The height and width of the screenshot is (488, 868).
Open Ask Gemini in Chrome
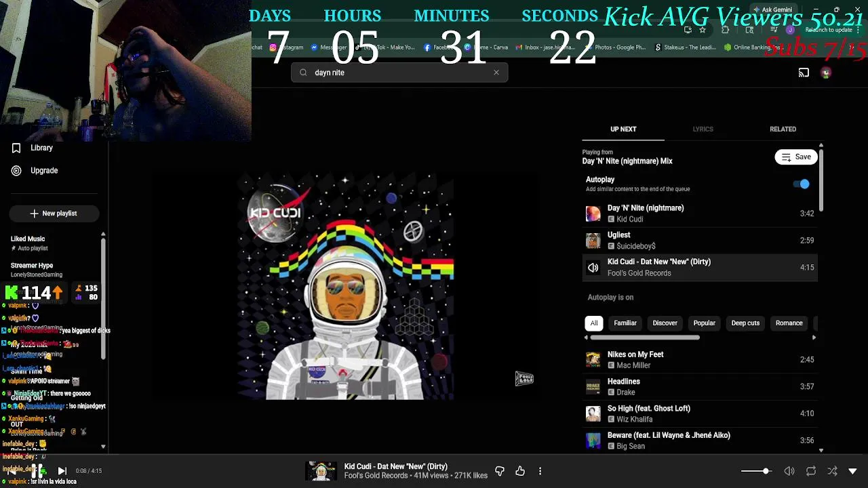[x=772, y=10]
